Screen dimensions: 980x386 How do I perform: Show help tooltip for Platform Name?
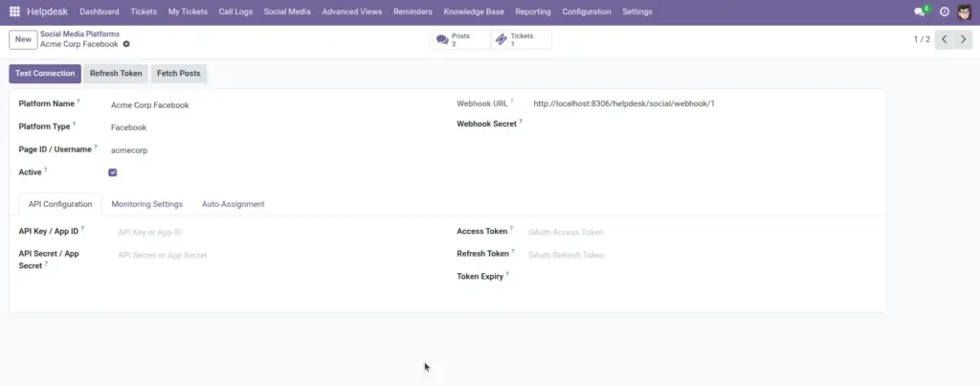[78, 101]
